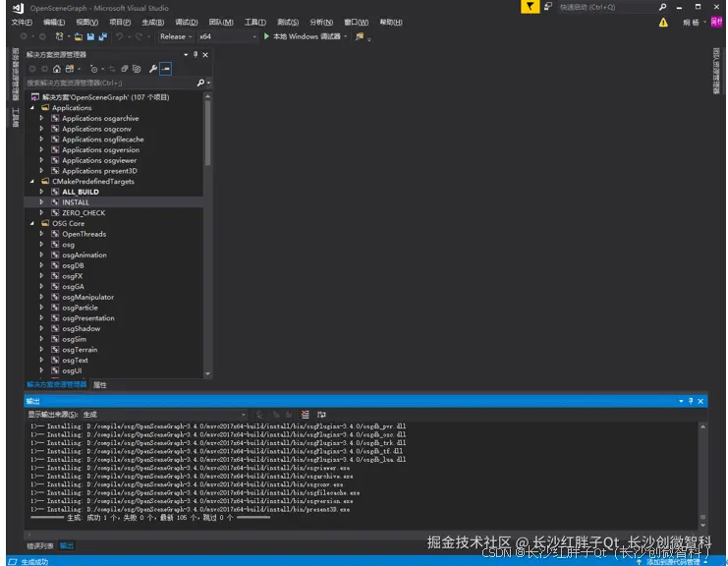Select the osgTerrain project
Screen dimensions: 728x566
point(80,350)
